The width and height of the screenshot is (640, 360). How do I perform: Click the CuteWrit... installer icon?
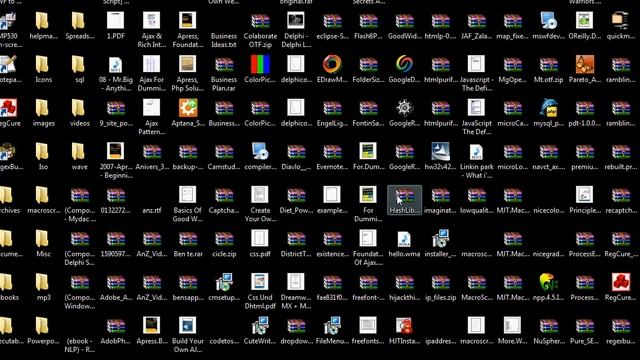[x=260, y=326]
